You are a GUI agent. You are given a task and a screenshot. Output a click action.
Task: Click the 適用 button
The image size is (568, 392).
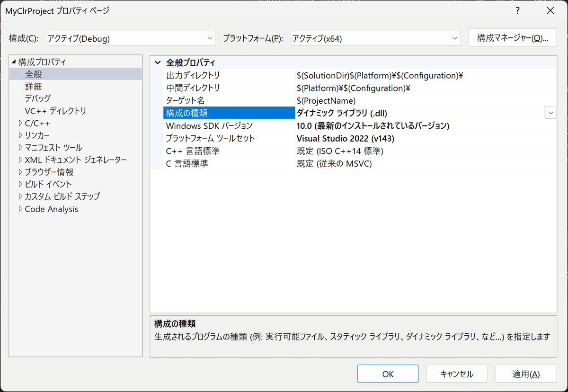pos(526,374)
